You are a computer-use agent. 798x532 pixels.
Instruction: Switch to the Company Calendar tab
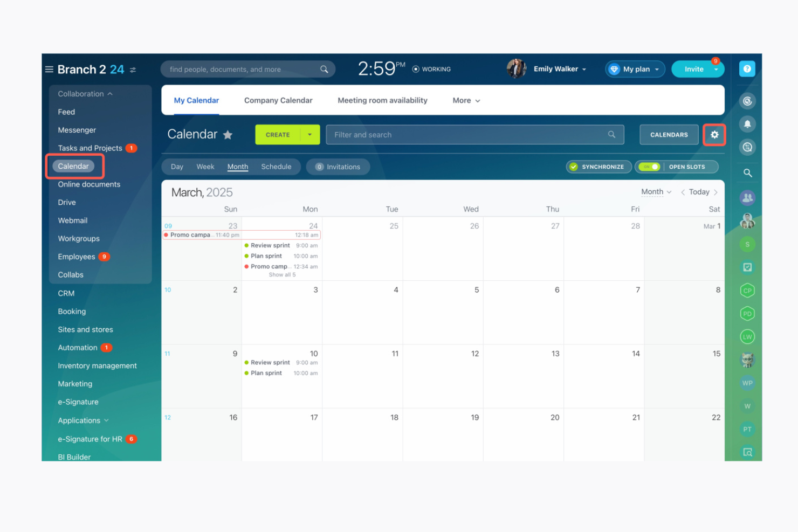[278, 100]
